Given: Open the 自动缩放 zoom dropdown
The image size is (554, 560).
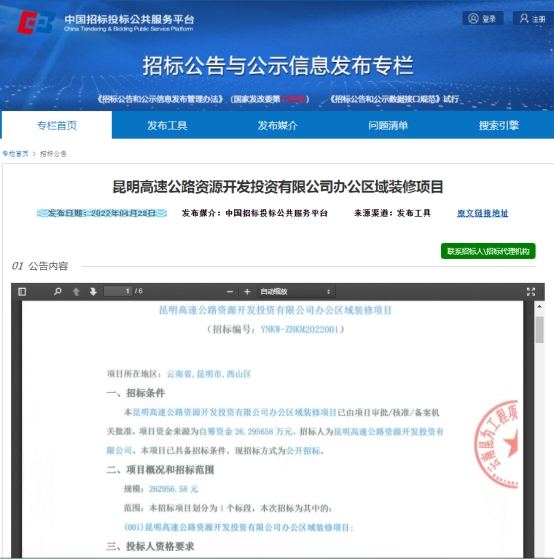Looking at the screenshot, I should [296, 292].
